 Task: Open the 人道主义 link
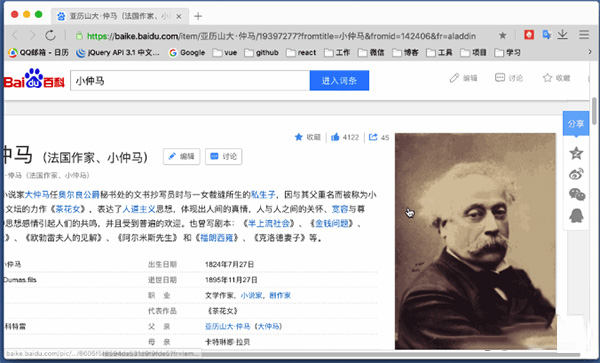(x=139, y=209)
